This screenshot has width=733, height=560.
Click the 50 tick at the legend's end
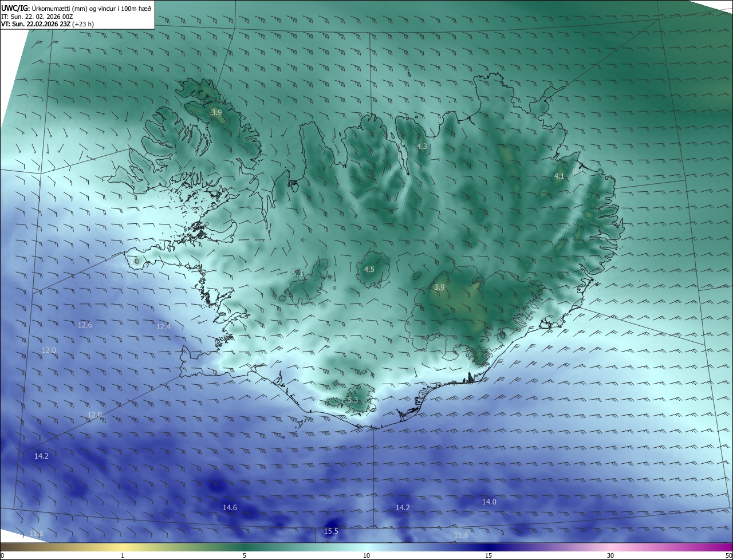(x=728, y=555)
